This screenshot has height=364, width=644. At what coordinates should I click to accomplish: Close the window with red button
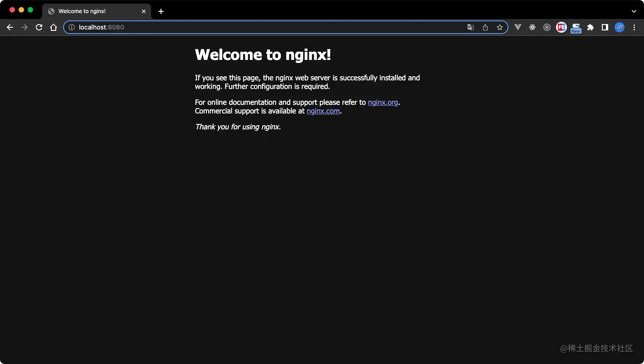(x=12, y=10)
